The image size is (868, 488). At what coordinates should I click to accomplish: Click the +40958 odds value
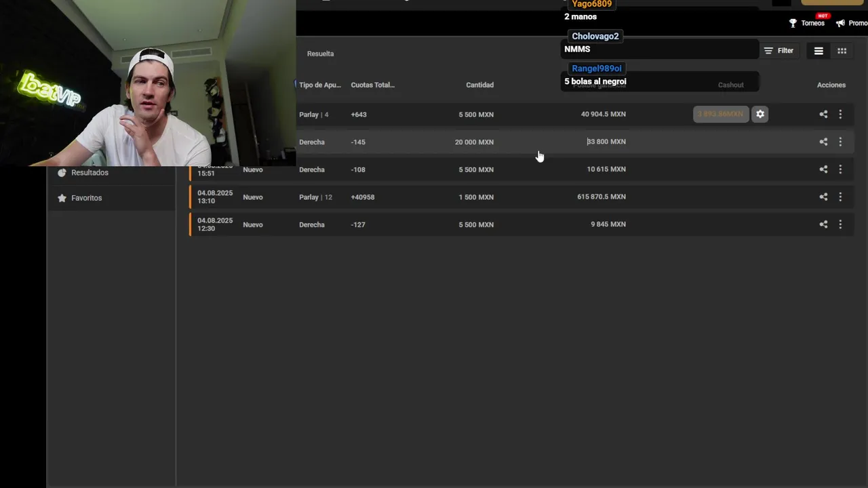[363, 197]
